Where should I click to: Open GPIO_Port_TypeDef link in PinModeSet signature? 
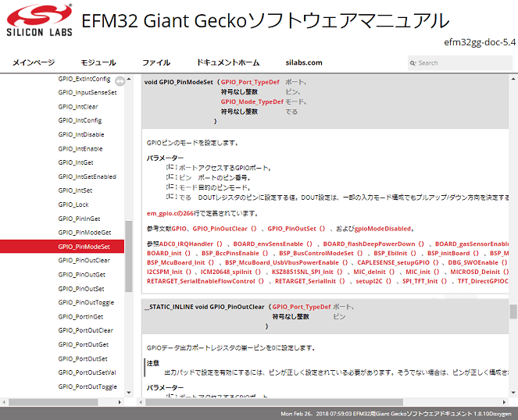point(250,82)
